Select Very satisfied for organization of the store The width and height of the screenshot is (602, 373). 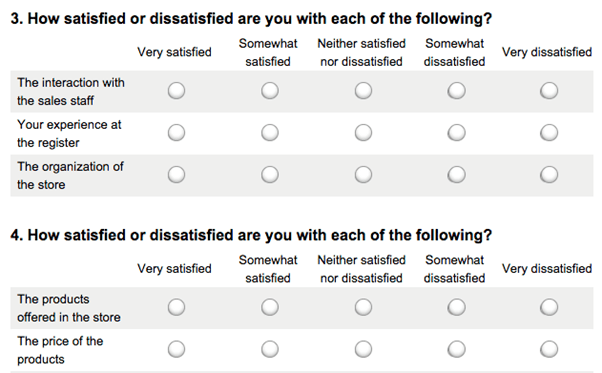coord(176,175)
